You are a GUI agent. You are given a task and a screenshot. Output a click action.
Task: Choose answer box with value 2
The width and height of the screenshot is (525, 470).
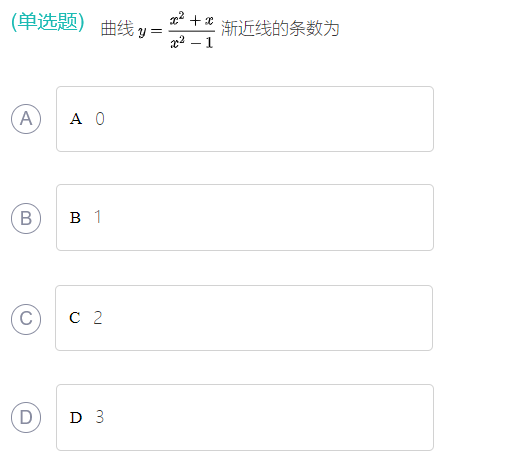[244, 318]
